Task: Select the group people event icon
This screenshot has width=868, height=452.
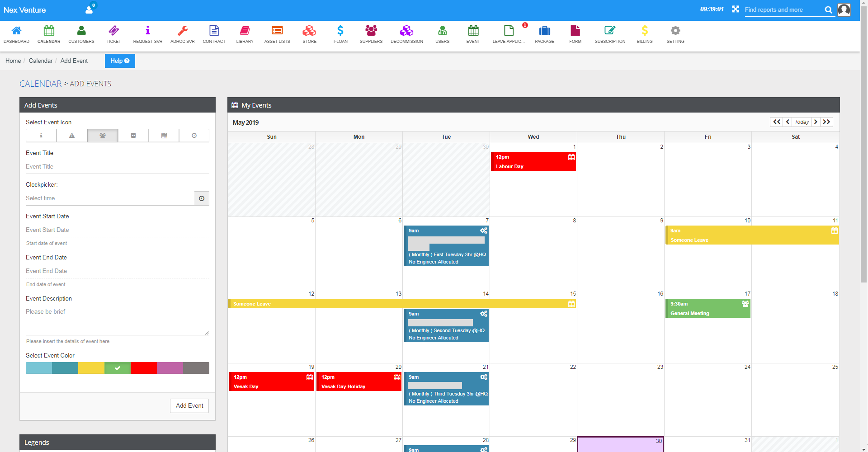Action: 103,136
